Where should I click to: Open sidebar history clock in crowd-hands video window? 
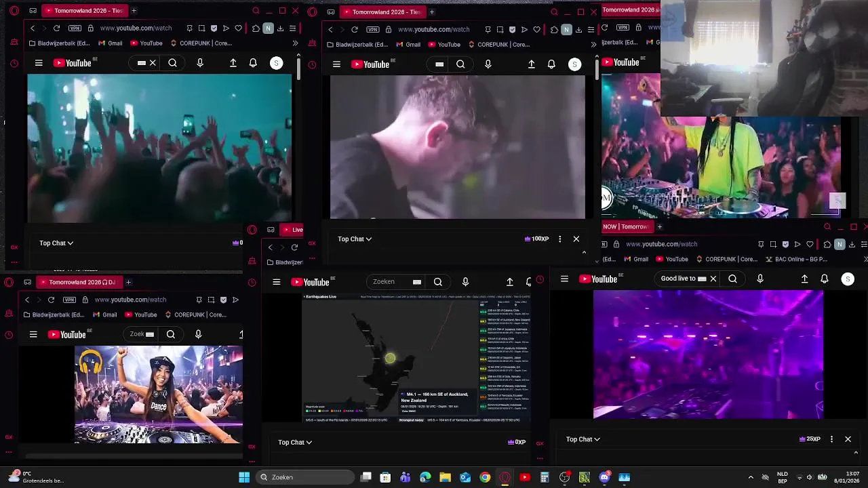(14, 64)
